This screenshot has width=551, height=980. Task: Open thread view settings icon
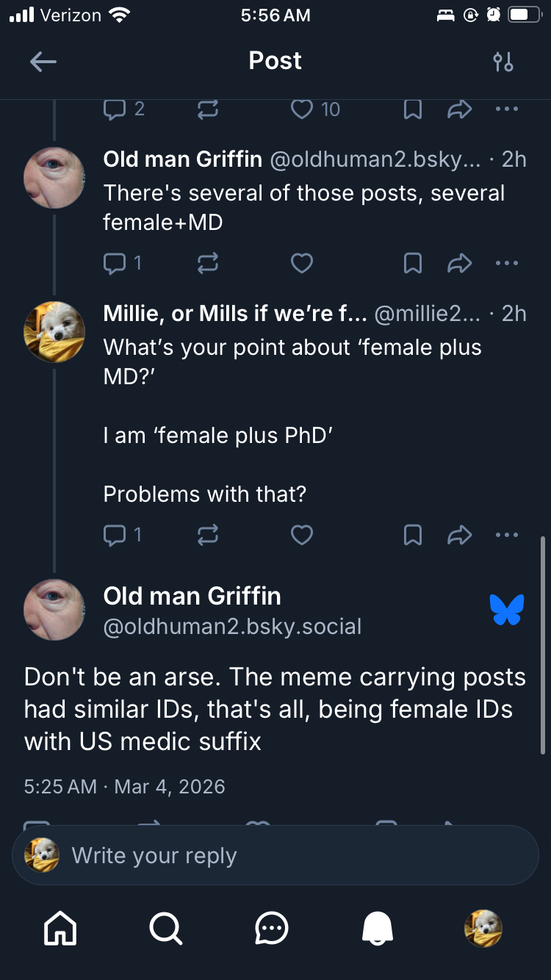pos(503,62)
